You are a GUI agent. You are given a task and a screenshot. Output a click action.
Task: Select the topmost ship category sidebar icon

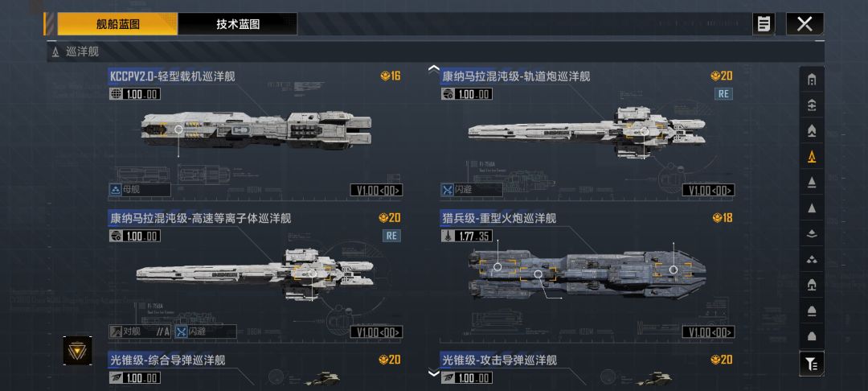point(812,80)
